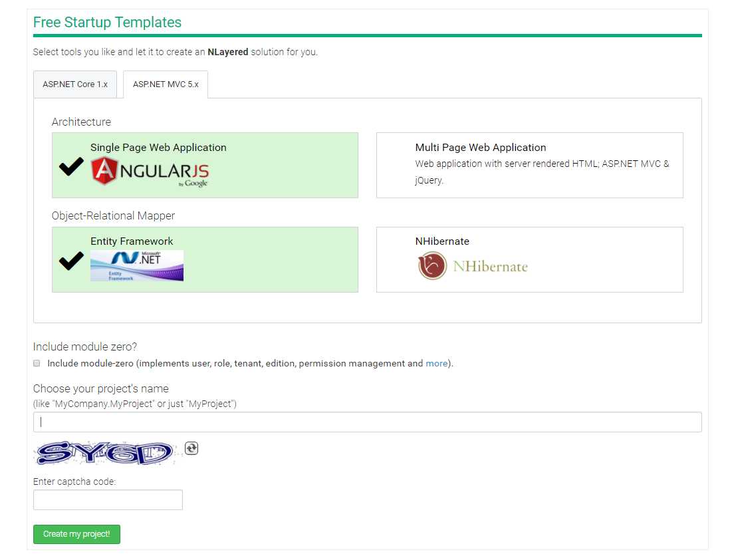Focus the project name input field
Viewport: 738px width, 560px height.
pyautogui.click(x=367, y=422)
